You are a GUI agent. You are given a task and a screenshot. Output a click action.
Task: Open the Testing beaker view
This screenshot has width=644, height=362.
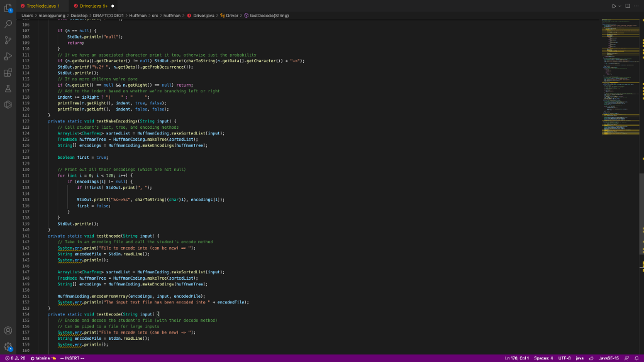point(8,89)
